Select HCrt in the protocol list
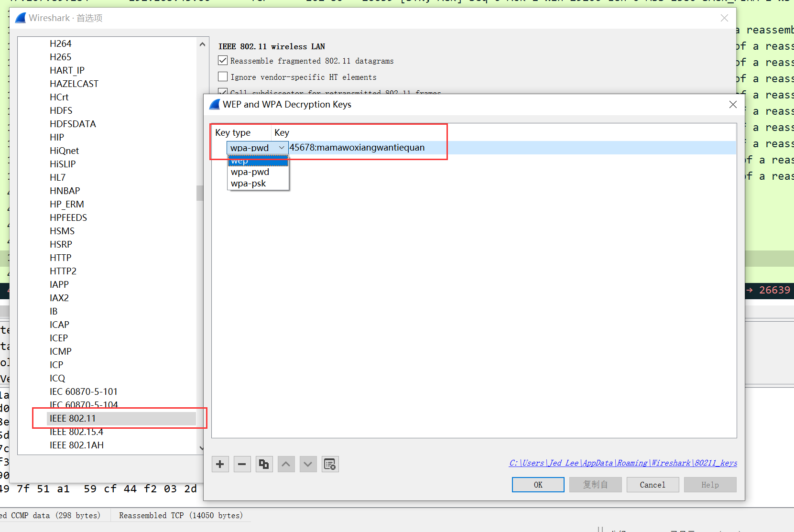 click(59, 97)
